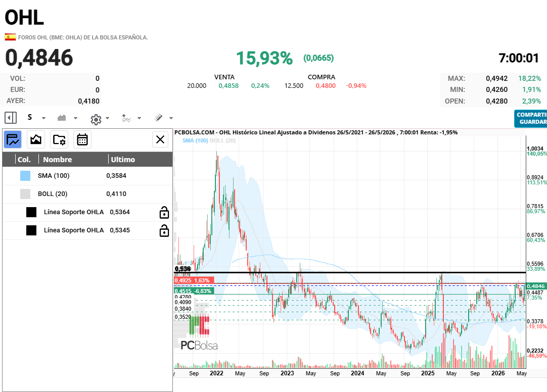Open the area chart comparison panel tab
The image size is (547, 392).
[x=36, y=140]
